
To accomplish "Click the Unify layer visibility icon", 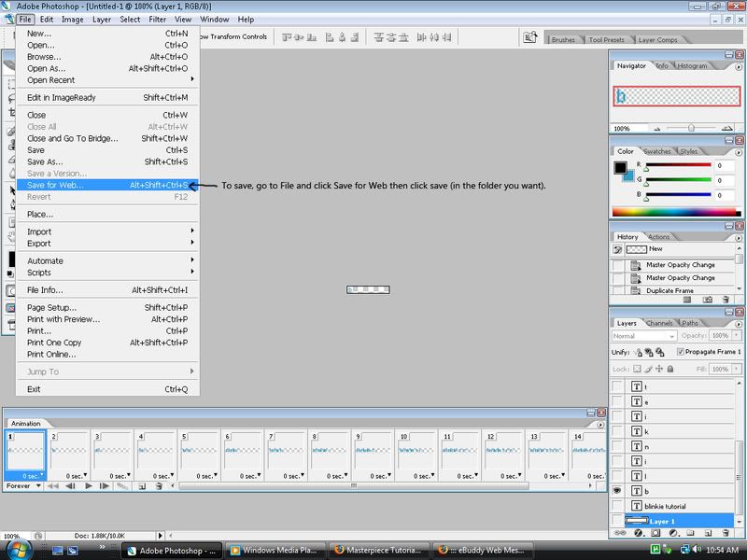I will click(649, 353).
